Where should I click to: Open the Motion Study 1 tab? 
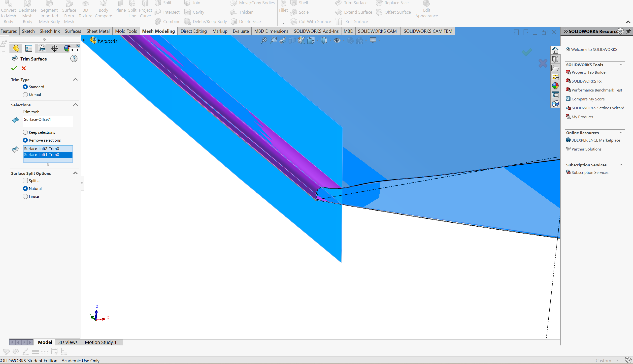[100, 342]
